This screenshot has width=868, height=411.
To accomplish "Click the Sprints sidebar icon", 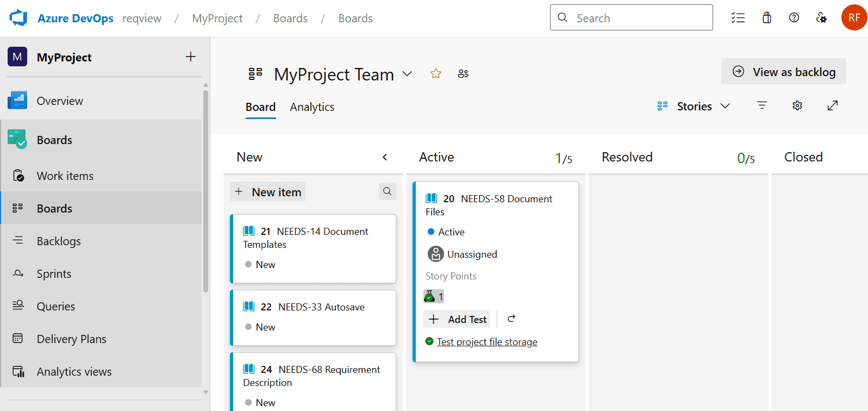I will [18, 273].
